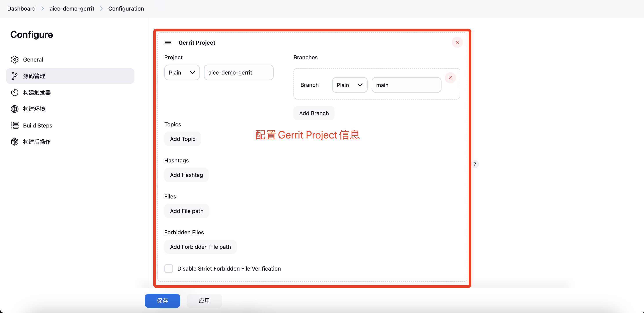
Task: Remove the Gerrit Project with red X
Action: (x=457, y=42)
